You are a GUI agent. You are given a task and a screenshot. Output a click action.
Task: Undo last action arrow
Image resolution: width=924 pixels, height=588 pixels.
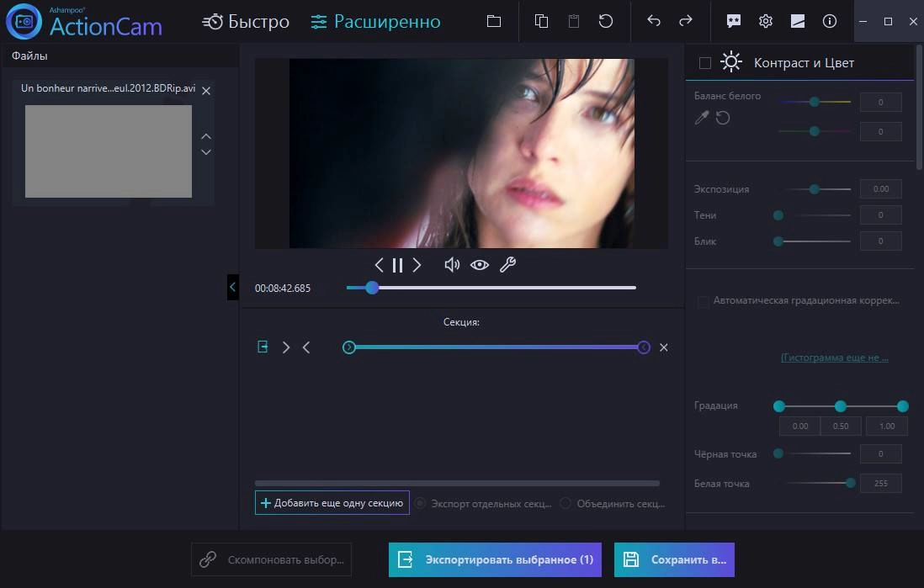click(x=654, y=21)
